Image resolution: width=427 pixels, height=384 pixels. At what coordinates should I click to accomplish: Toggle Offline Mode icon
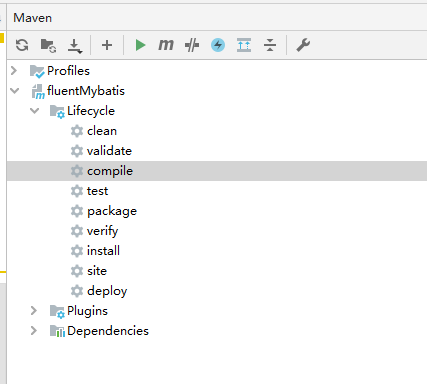pyautogui.click(x=192, y=45)
